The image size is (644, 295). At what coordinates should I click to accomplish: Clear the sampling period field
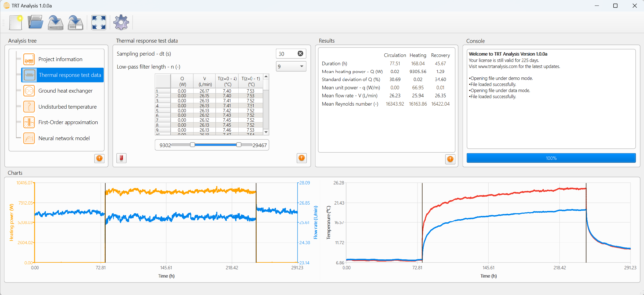pyautogui.click(x=300, y=54)
